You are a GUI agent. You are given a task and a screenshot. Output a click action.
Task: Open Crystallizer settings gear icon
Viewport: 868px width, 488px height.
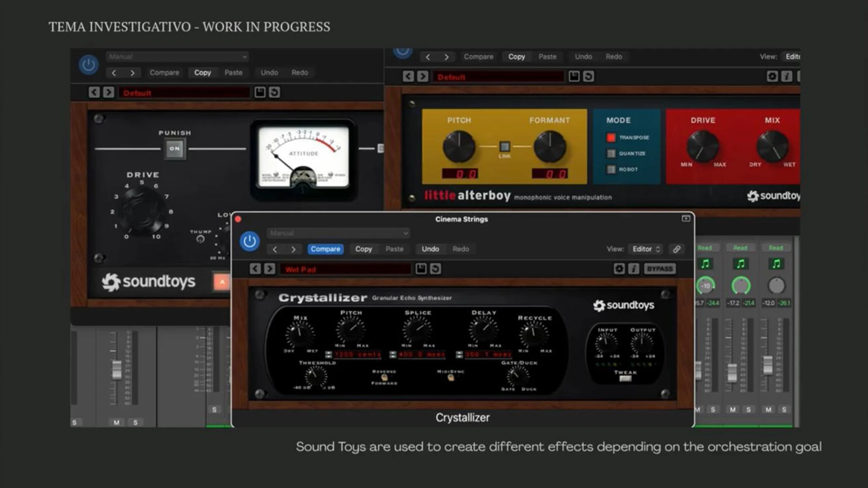pyautogui.click(x=619, y=269)
